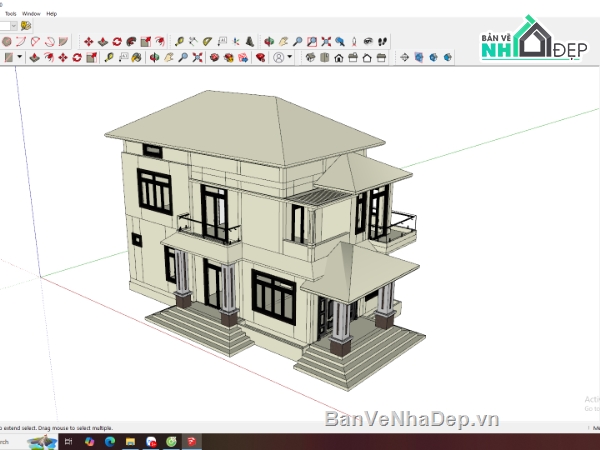Select the Follow Me tool
Viewport: 600px width, 450px height.
(x=131, y=41)
